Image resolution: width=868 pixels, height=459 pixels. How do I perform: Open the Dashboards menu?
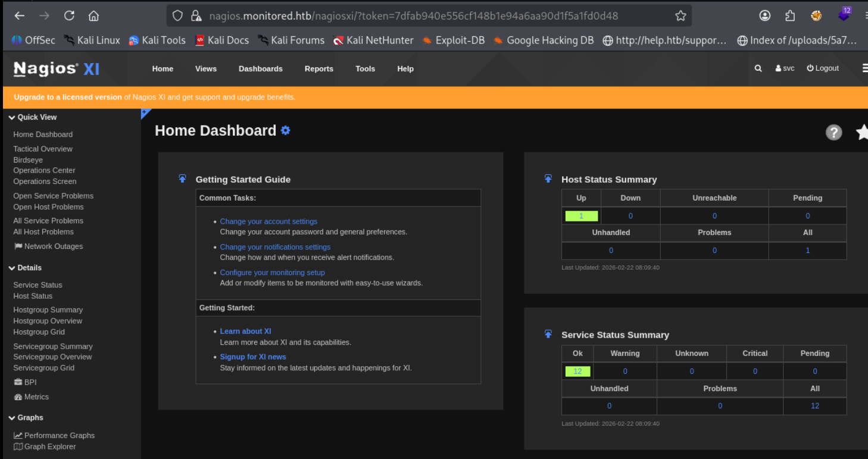pyautogui.click(x=260, y=69)
